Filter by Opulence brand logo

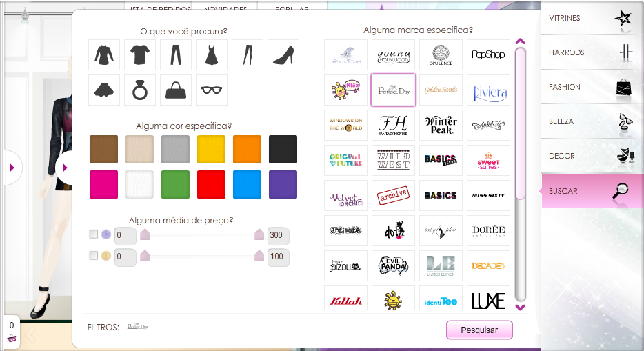click(x=441, y=55)
